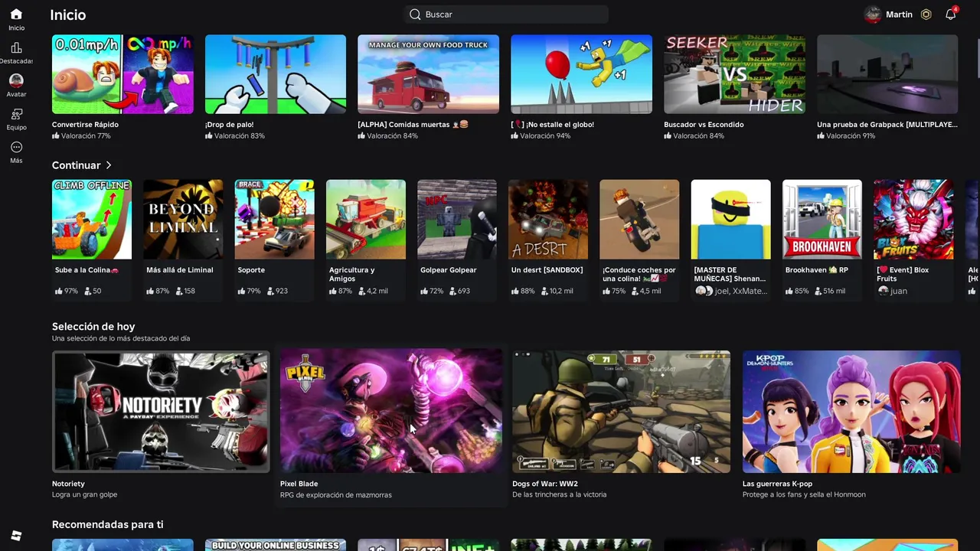This screenshot has height=551, width=980.
Task: Click "RPG de exploración de mazmorras" description
Action: tap(335, 495)
